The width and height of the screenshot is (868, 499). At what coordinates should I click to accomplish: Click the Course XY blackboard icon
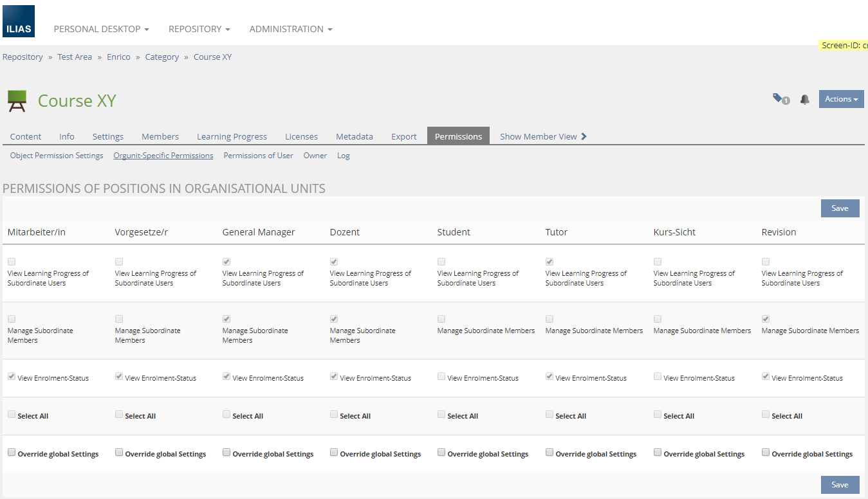(17, 101)
